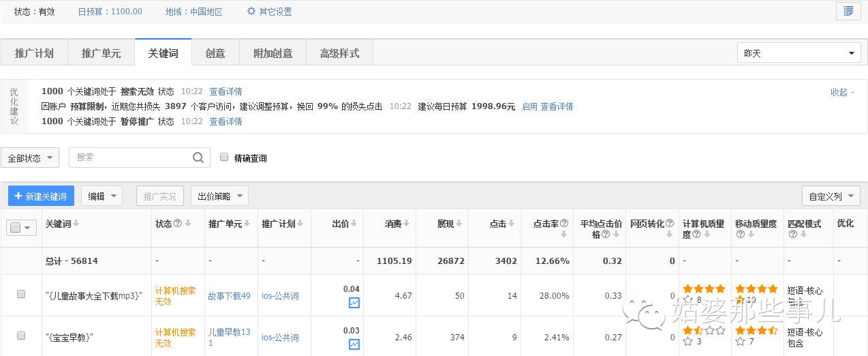
Task: Sort by 点击 column arrow
Action: pos(512,224)
